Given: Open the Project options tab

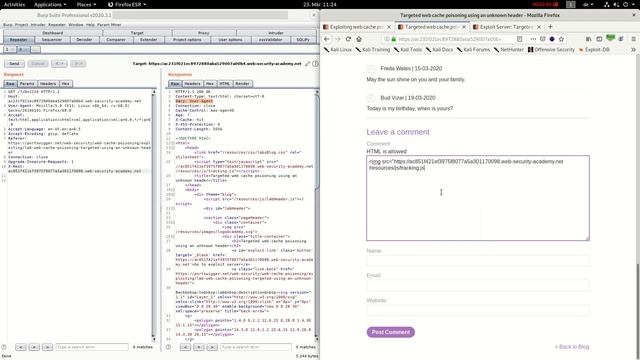Looking at the screenshot, I should (187, 40).
